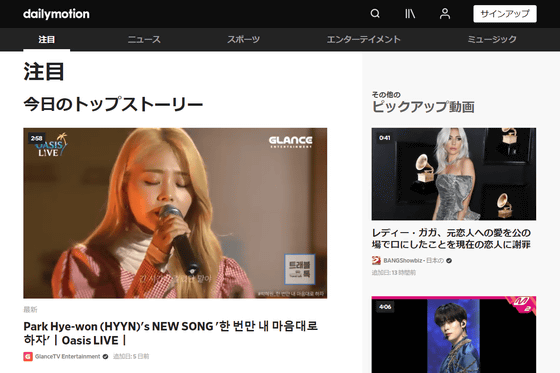
Task: Click the BANGShowbiz channel avatar icon
Action: pos(376,260)
